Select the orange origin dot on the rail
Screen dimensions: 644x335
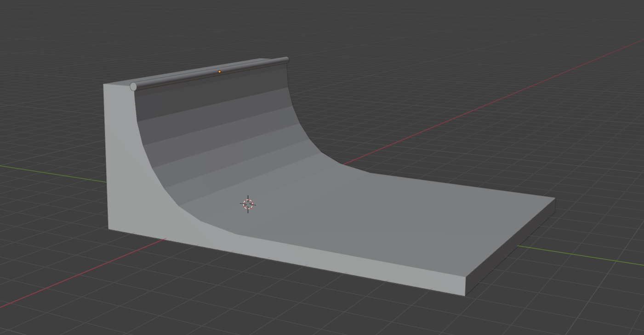219,72
